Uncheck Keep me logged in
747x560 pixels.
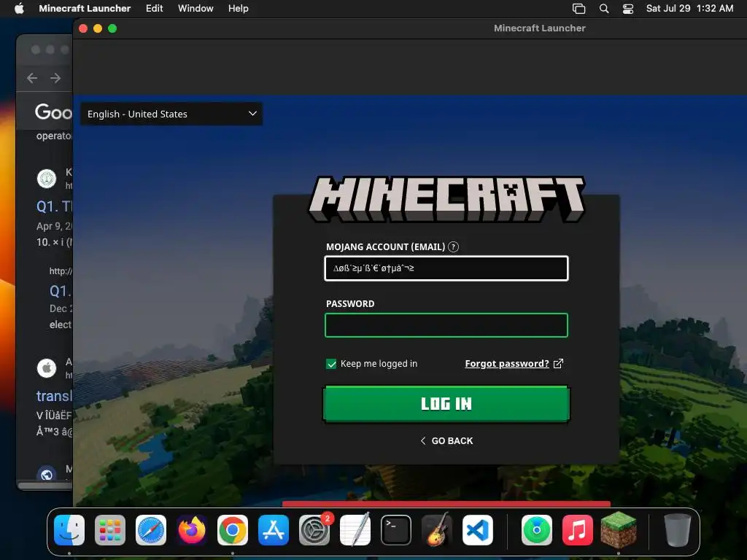point(331,364)
